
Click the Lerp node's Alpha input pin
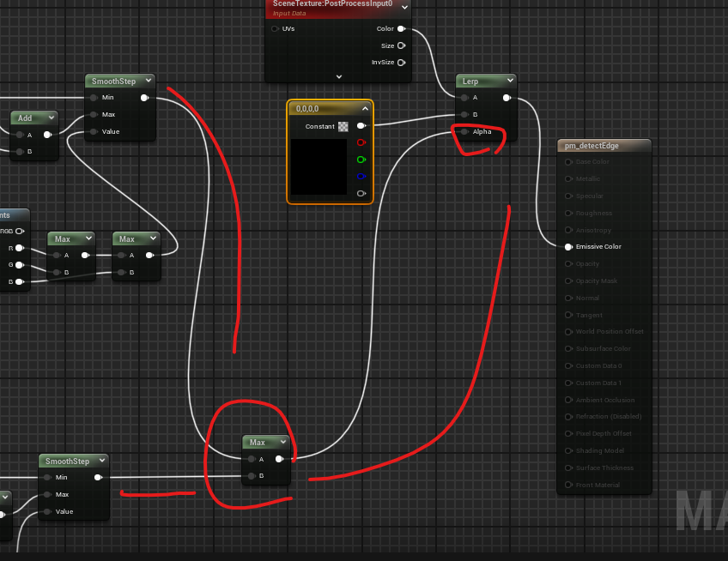(464, 132)
